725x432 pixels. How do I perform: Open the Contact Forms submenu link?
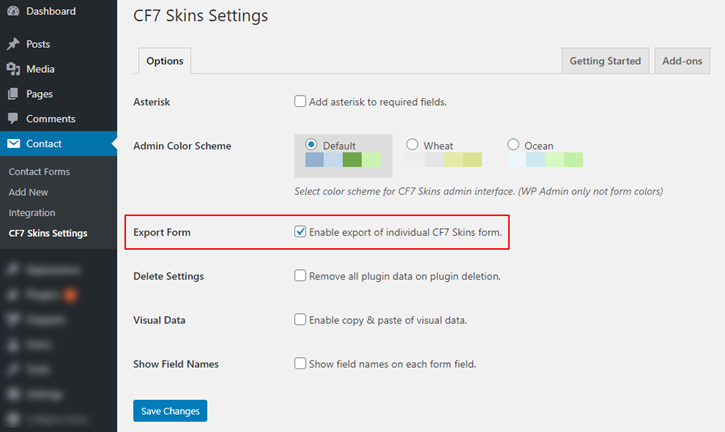click(x=39, y=172)
